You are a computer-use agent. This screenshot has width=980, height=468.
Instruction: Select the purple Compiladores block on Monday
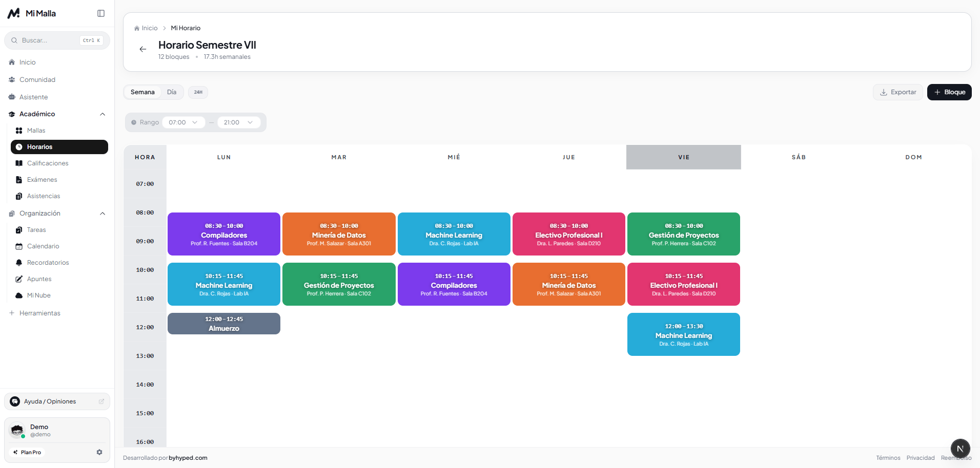coord(224,234)
